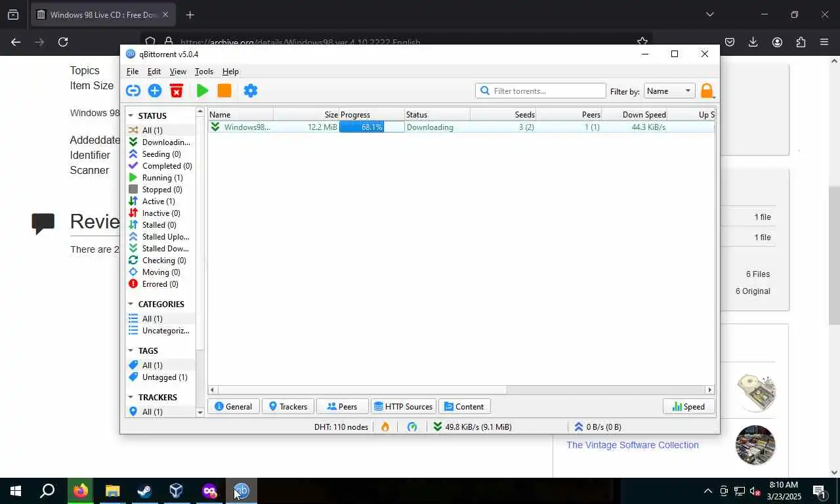
Task: Remove selected torrent with red trash icon
Action: (176, 91)
